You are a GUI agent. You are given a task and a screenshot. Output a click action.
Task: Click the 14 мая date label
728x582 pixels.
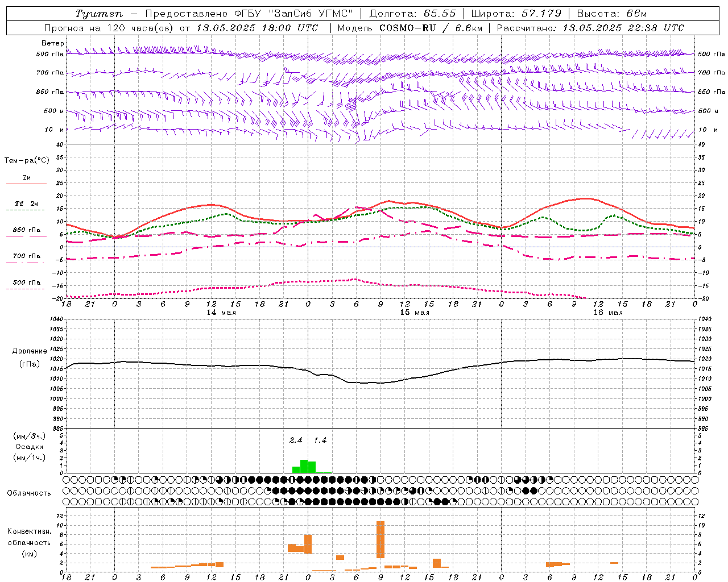click(221, 313)
